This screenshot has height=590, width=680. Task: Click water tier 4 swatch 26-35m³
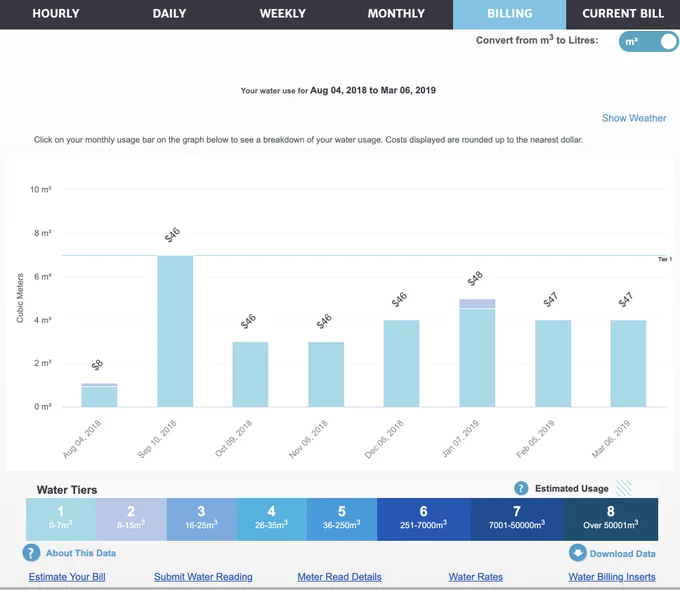[x=272, y=519]
